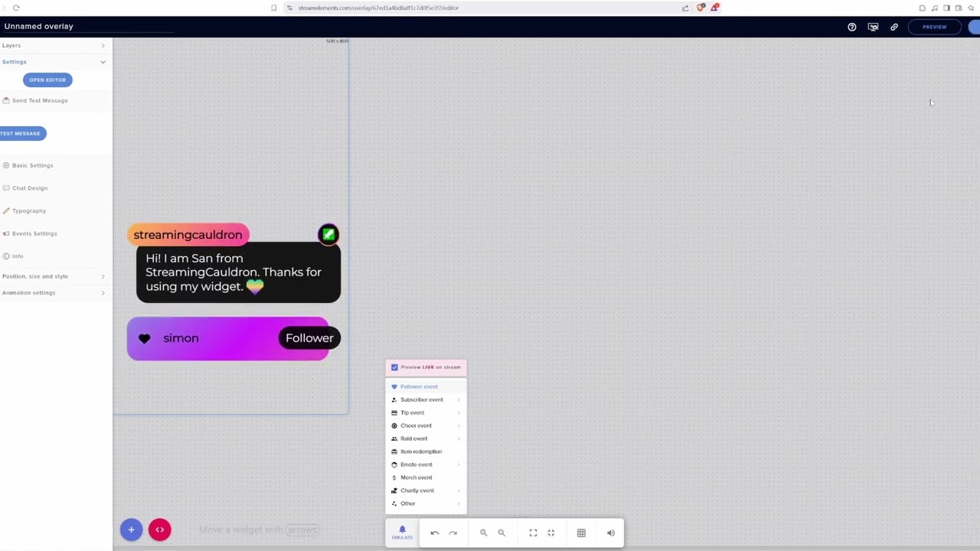Click the streamingcauldron username gradient label
This screenshot has width=980, height=551.
tap(188, 235)
